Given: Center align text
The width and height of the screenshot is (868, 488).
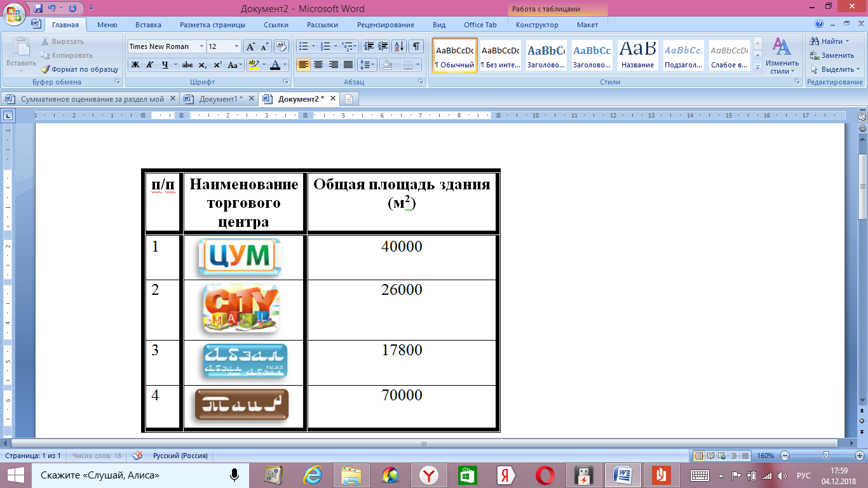Looking at the screenshot, I should pos(318,65).
